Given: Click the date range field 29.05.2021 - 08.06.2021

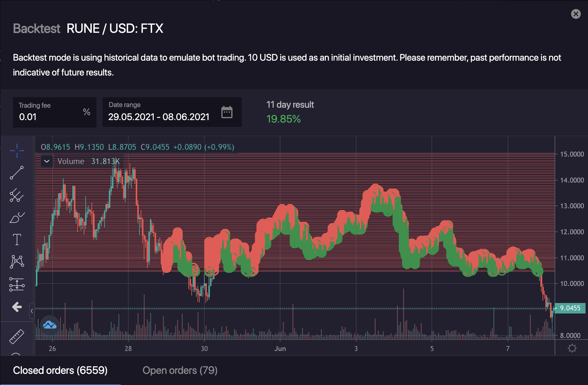Looking at the screenshot, I should click(159, 117).
